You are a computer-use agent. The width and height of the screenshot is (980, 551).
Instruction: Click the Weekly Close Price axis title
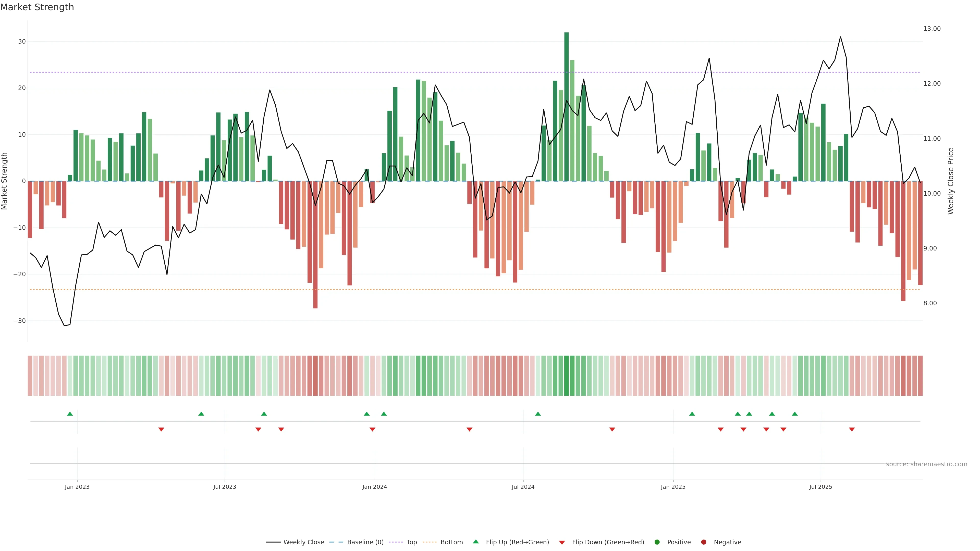[x=951, y=181]
